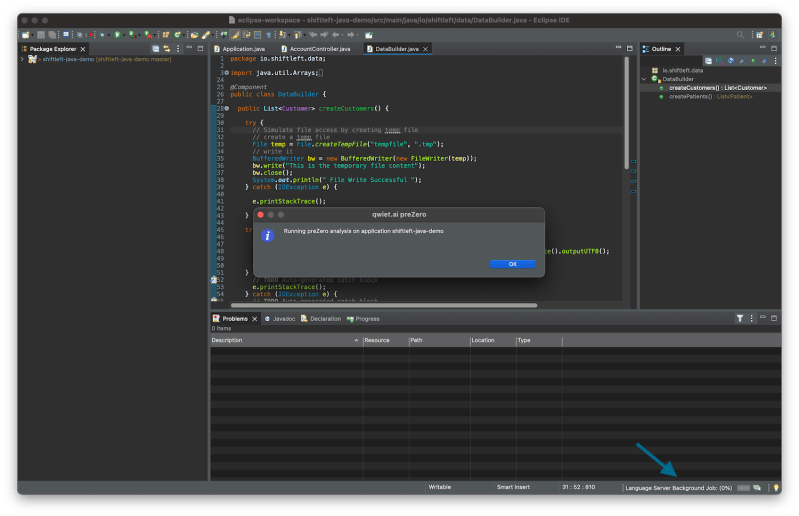Click Outline Collapse All icon
The height and width of the screenshot is (516, 799).
[708, 61]
